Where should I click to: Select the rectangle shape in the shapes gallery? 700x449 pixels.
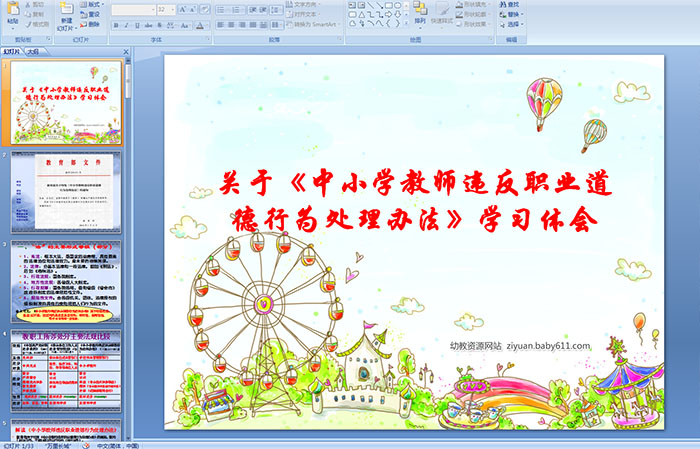coord(389,5)
